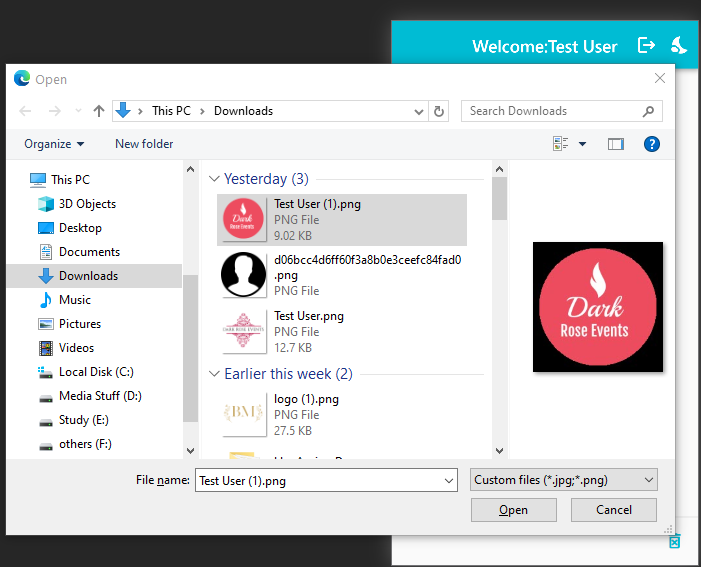Open 3D Objects folder in sidebar
This screenshot has height=567, width=701.
pos(88,204)
